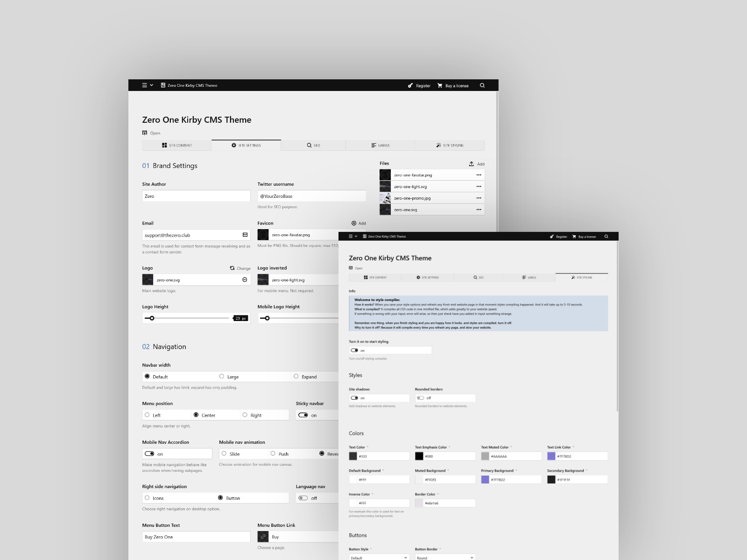Upload a file using the Add icon in Files panel

click(472, 163)
